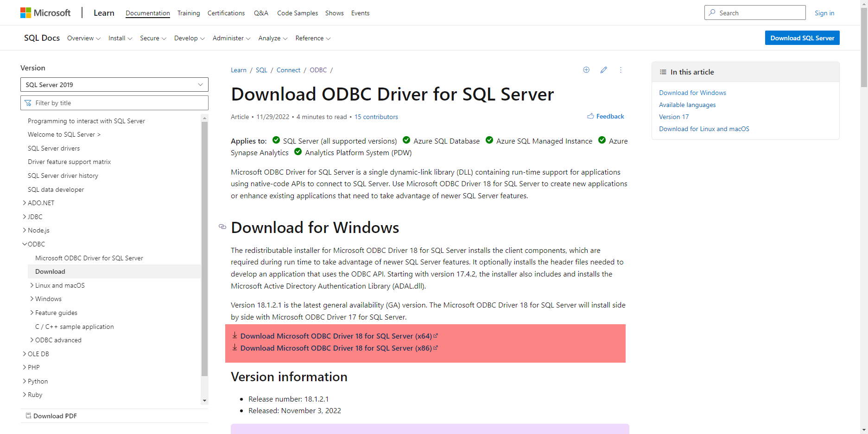Open the Administer dropdown menu
The height and width of the screenshot is (434, 868).
232,38
